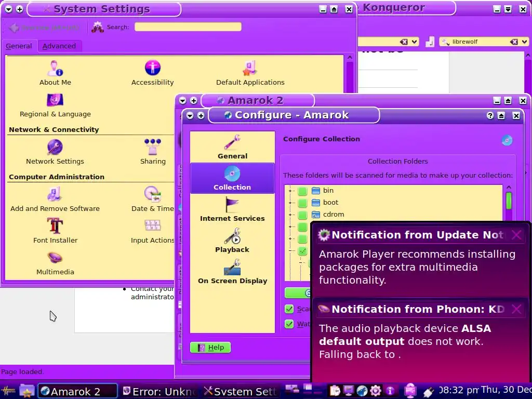
Task: Select the bin folder row
Action: coord(394,191)
